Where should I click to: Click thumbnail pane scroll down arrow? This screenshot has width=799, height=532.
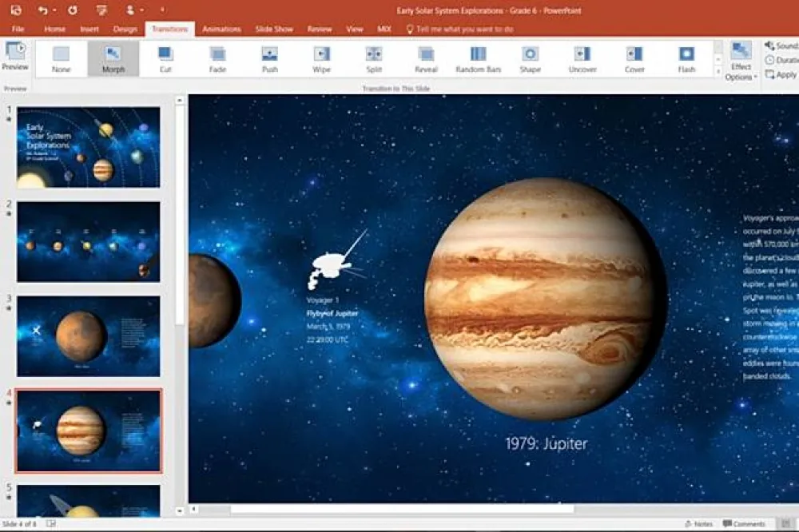click(x=179, y=510)
